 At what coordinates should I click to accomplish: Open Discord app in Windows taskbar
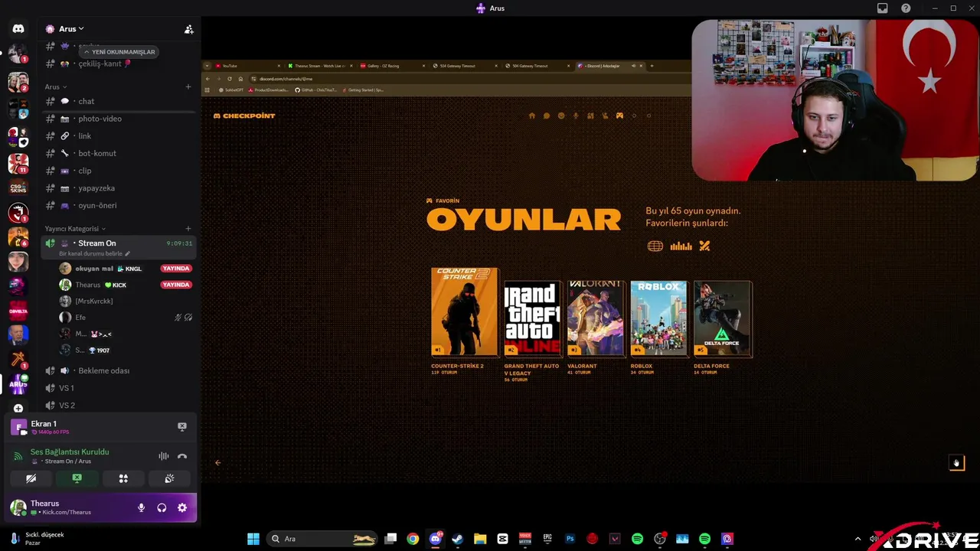436,539
